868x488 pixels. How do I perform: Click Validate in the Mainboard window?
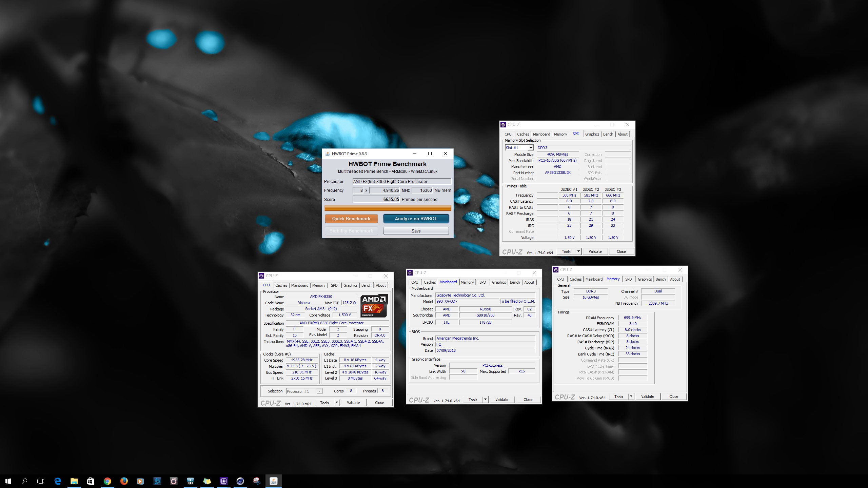point(502,400)
